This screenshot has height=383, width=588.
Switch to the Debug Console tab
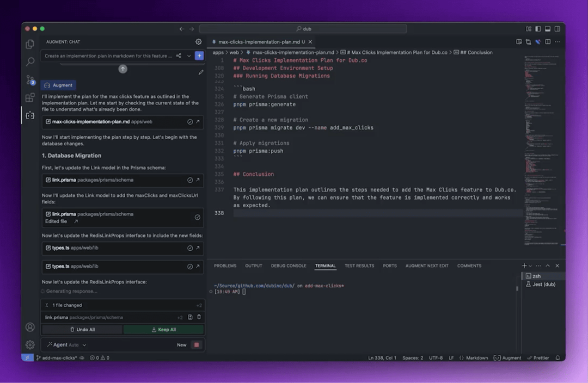tap(289, 265)
